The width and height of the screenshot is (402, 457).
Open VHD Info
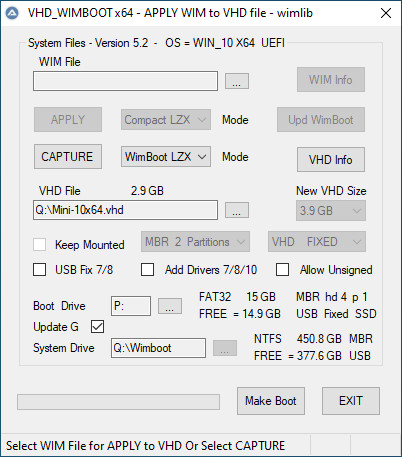point(331,160)
